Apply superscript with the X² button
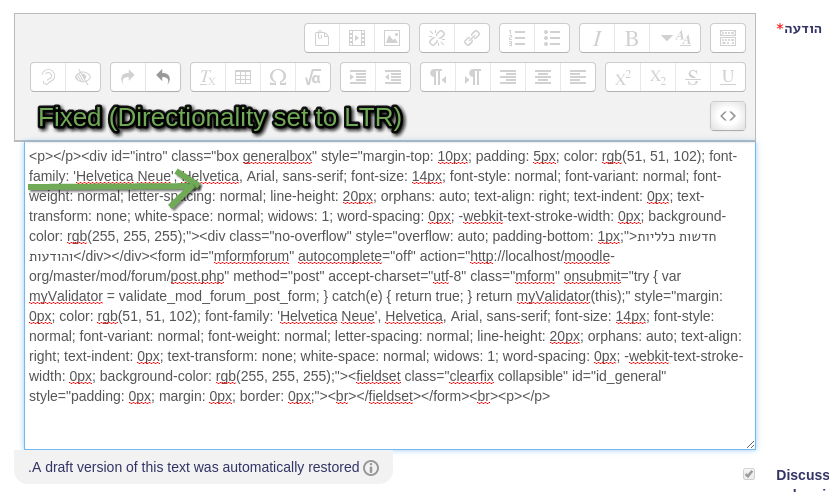The width and height of the screenshot is (829, 492). [623, 77]
